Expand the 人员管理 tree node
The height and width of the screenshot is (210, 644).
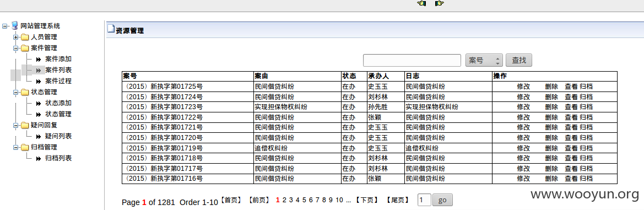click(15, 37)
